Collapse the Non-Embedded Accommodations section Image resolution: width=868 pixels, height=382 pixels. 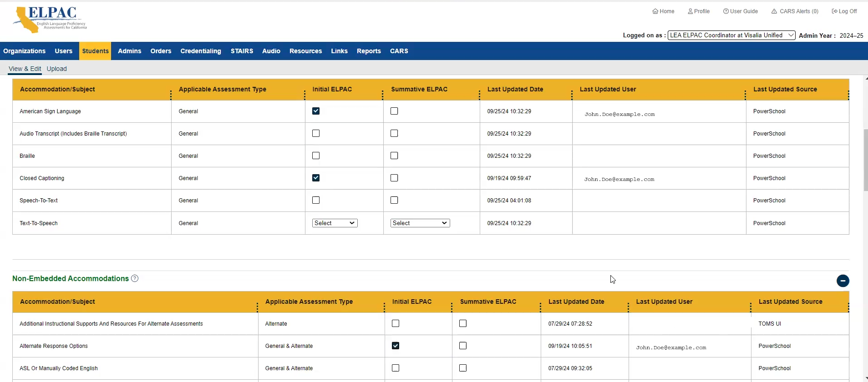pos(843,281)
